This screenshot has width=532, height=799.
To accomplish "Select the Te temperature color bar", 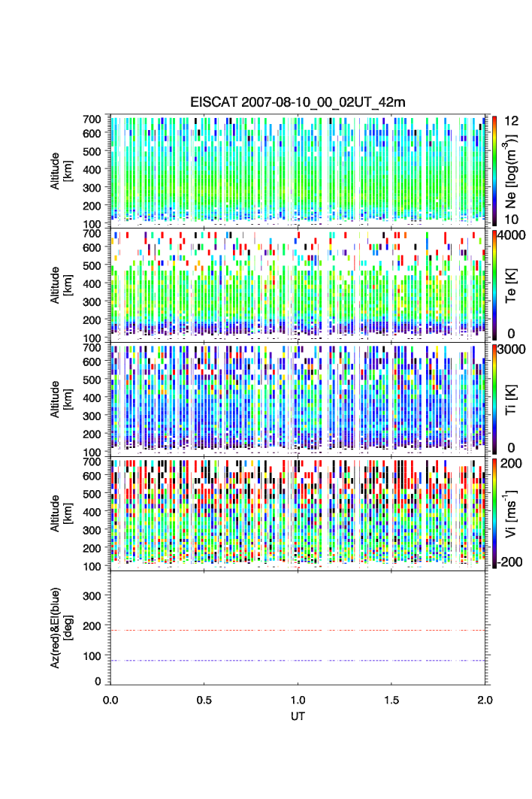I will (x=494, y=284).
